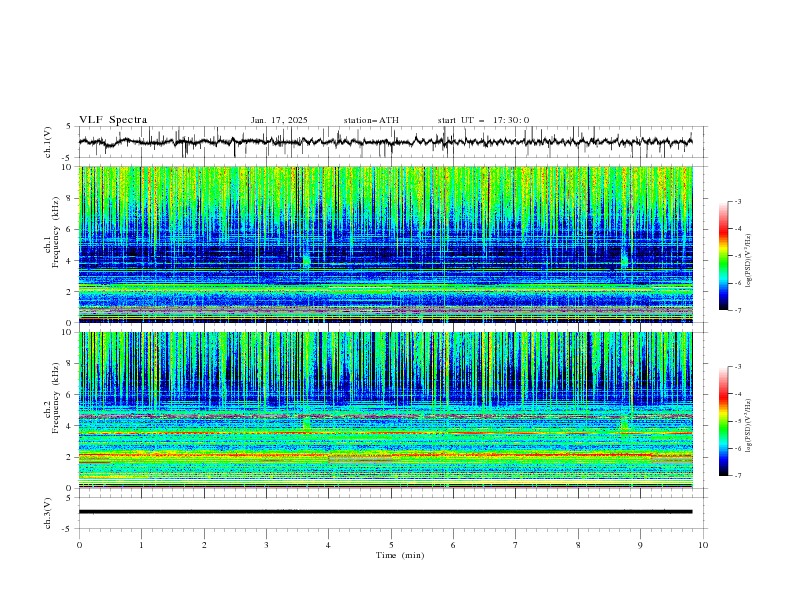The image size is (792, 612).
Task: Click the "VLF Spectra" plot title
Action: [x=113, y=120]
